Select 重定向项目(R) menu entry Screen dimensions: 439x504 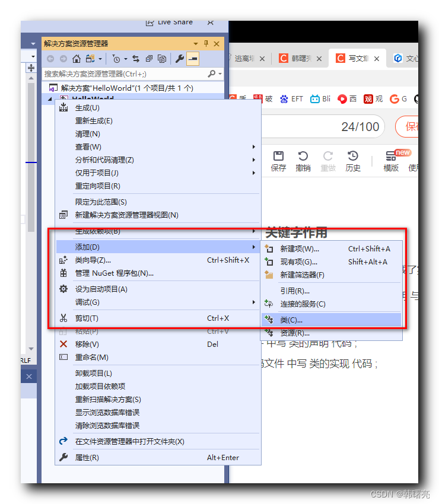point(158,186)
